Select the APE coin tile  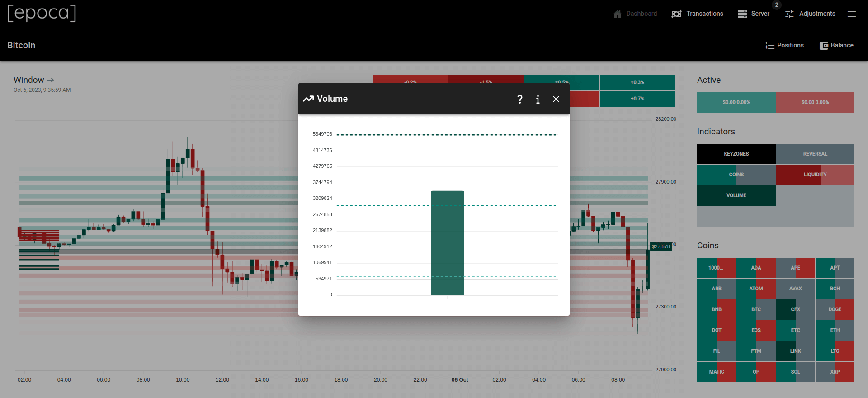click(x=796, y=268)
